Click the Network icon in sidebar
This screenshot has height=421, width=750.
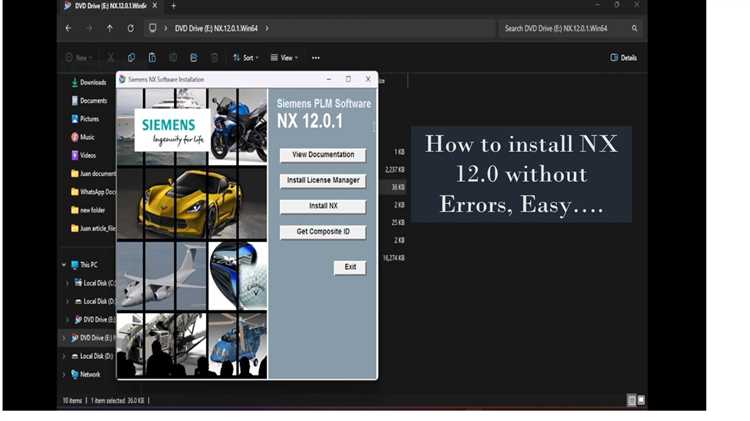point(75,375)
